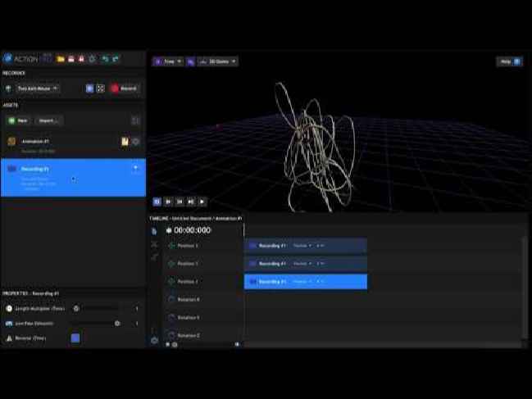This screenshot has width=532, height=399.
Task: Click the yellow note icon on Animation #1
Action: 125,142
